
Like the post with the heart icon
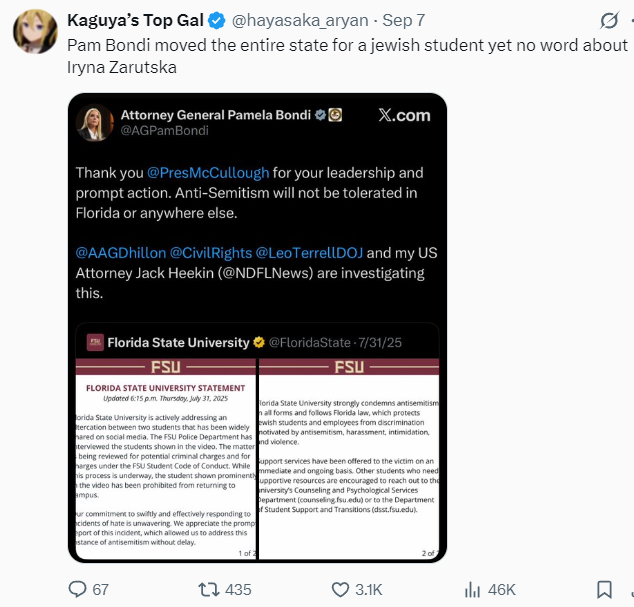click(x=340, y=590)
